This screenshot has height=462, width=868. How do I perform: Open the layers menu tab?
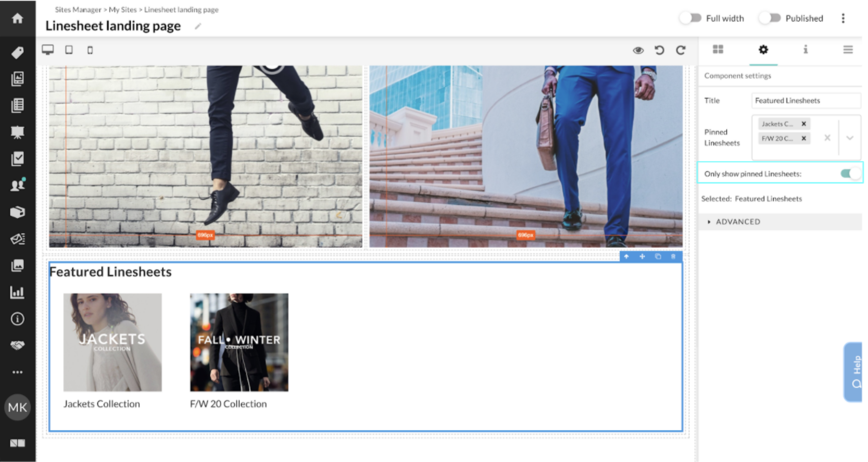(x=848, y=49)
